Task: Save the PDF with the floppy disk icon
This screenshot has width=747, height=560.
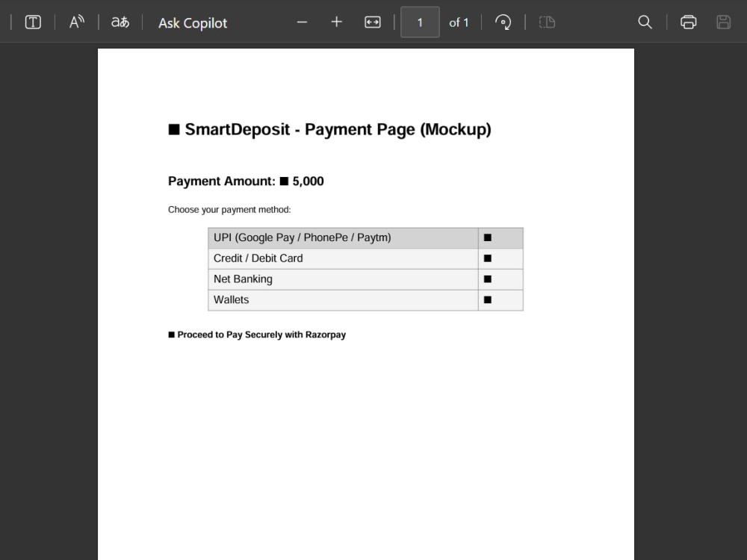Action: 723,22
